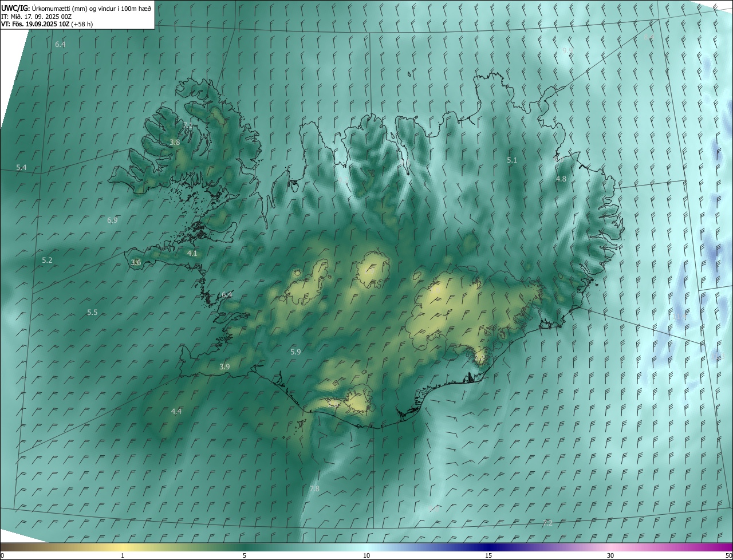Click the 7.1 value in the Westfjords

point(188,125)
